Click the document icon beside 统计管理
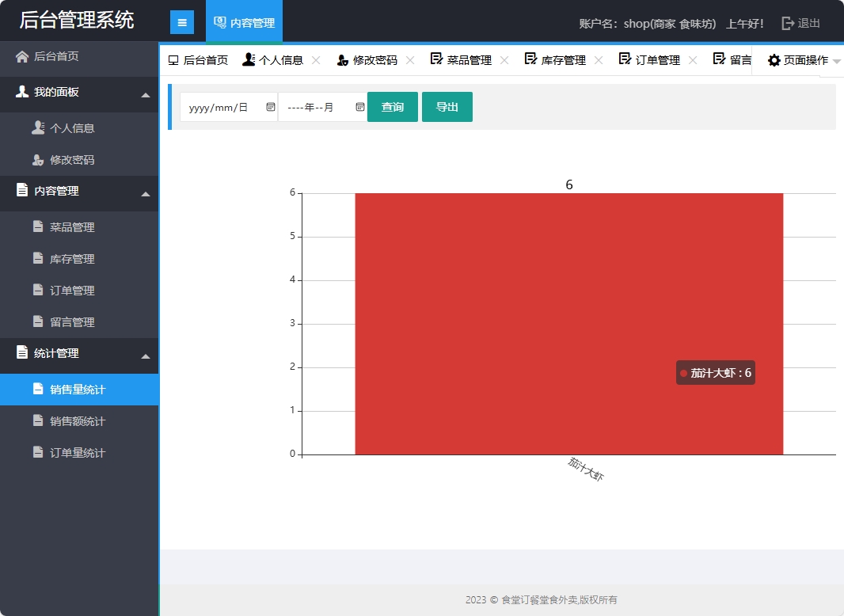 tap(22, 352)
